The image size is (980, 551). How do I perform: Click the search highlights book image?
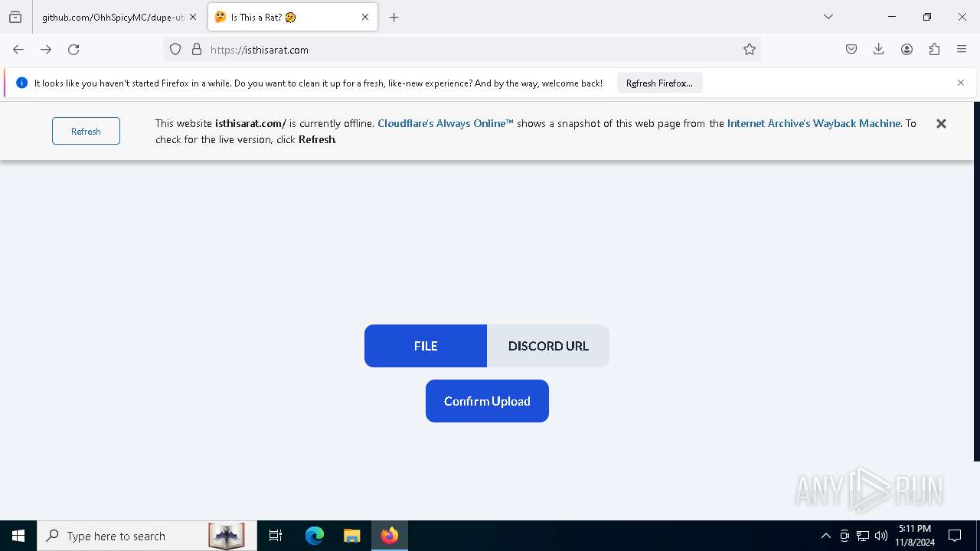[227, 536]
